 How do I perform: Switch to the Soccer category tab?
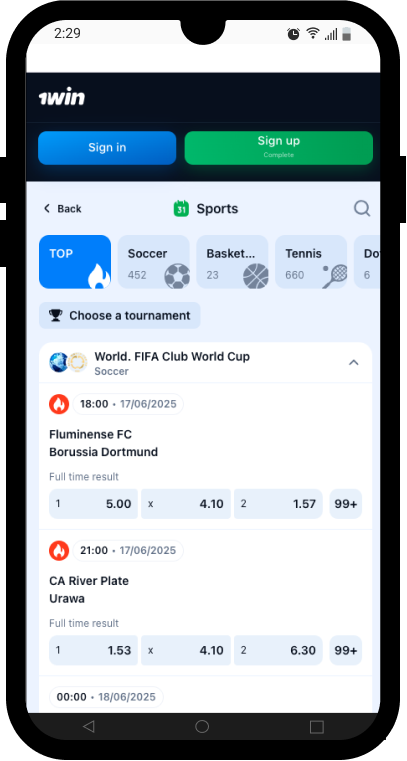tap(154, 262)
